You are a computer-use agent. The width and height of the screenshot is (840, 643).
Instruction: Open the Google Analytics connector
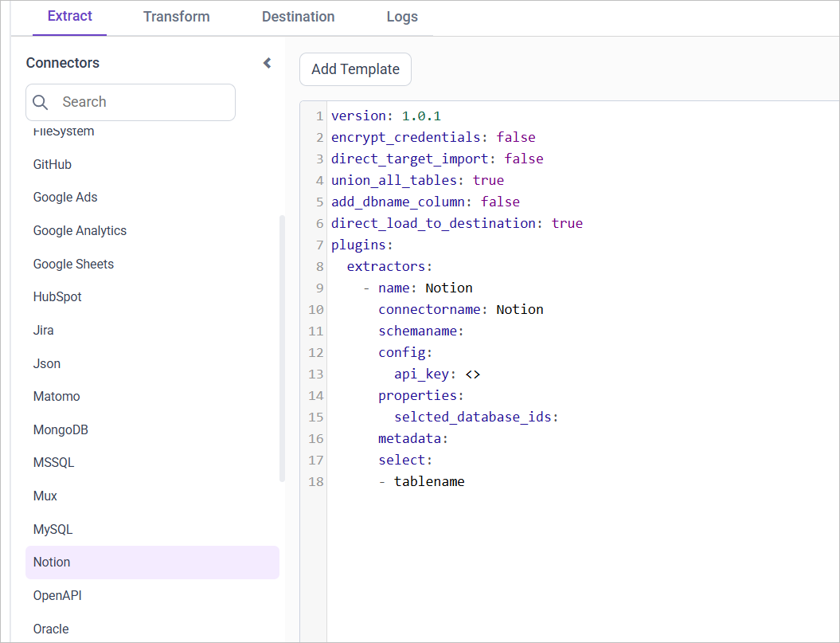point(80,230)
